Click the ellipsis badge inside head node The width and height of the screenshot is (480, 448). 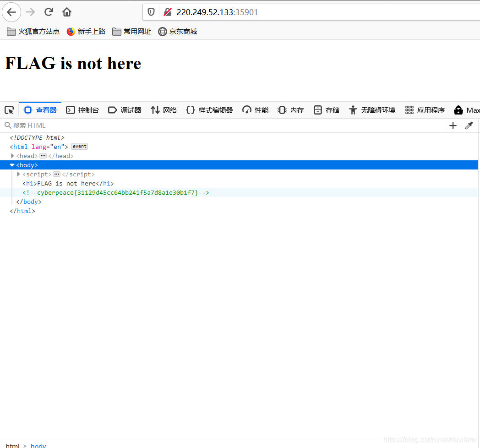pyautogui.click(x=43, y=156)
